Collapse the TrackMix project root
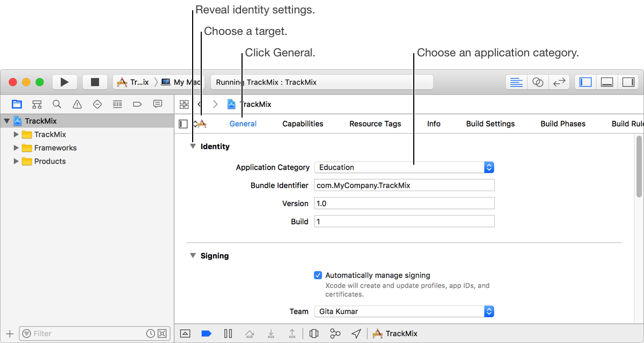The height and width of the screenshot is (343, 644). 6,121
